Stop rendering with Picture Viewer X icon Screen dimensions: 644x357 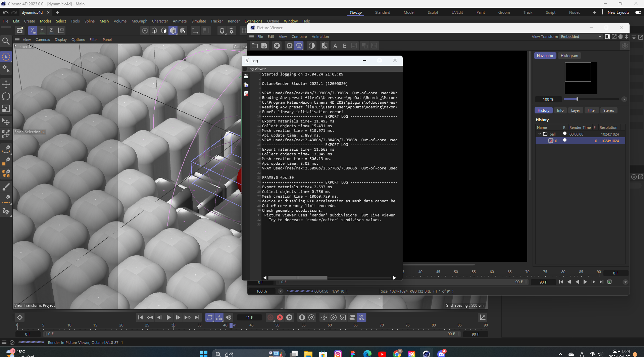[277, 46]
